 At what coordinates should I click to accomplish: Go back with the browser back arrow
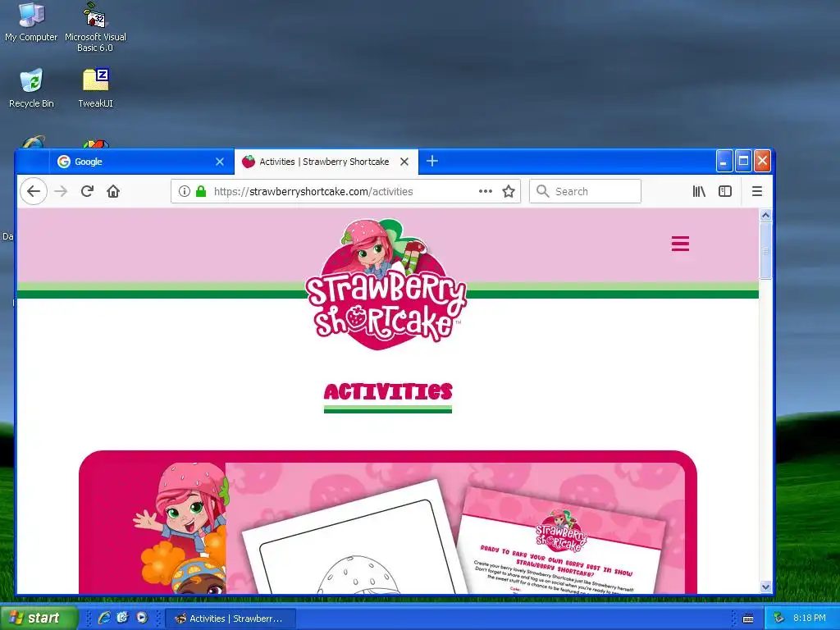click(x=34, y=191)
